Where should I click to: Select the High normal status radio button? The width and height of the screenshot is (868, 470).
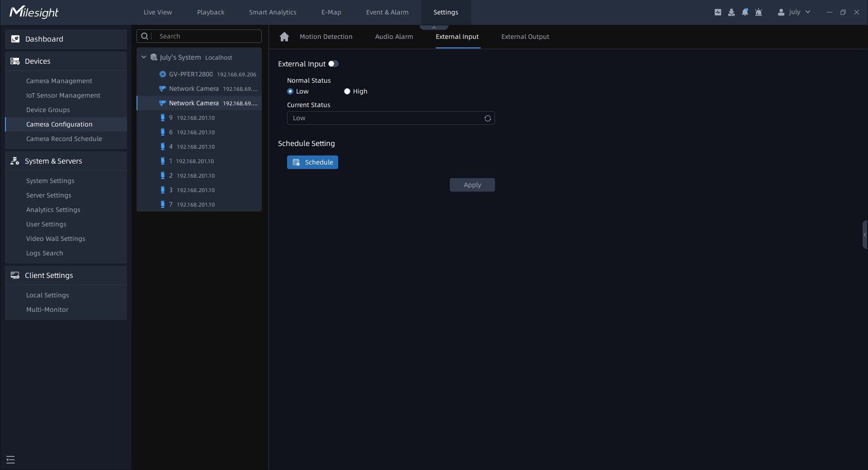(347, 91)
